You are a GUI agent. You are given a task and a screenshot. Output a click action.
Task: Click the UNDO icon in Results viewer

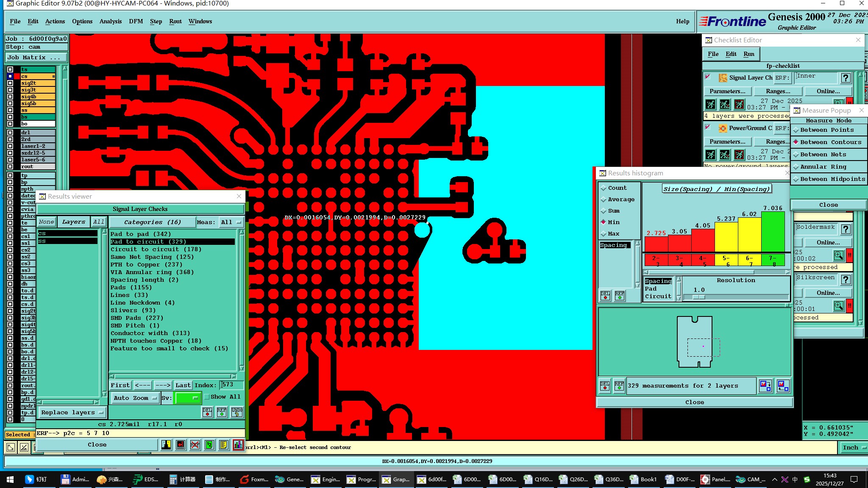237,412
